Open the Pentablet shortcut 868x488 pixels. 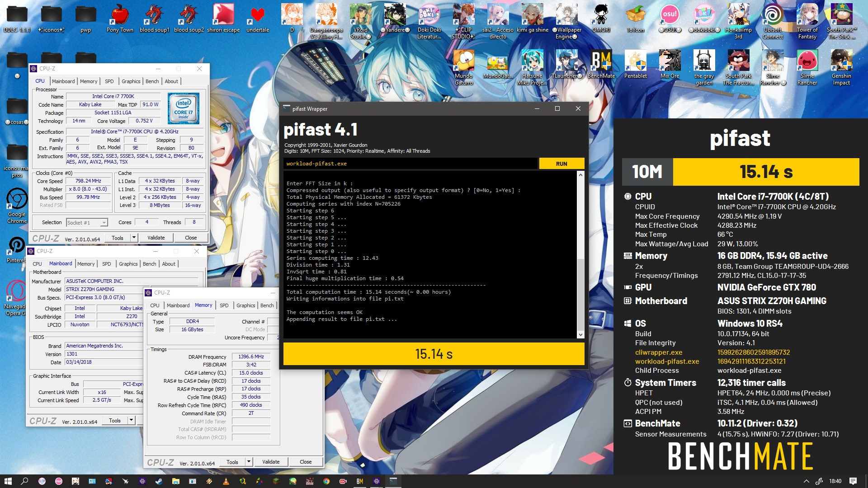click(635, 64)
